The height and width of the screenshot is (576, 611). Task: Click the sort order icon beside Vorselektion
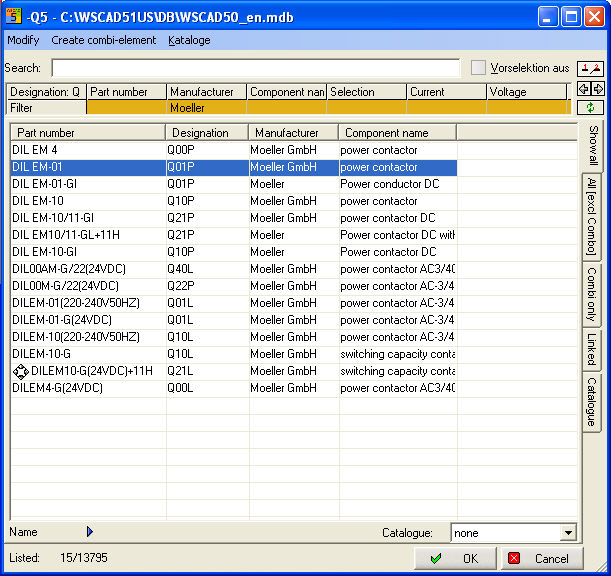tap(590, 68)
